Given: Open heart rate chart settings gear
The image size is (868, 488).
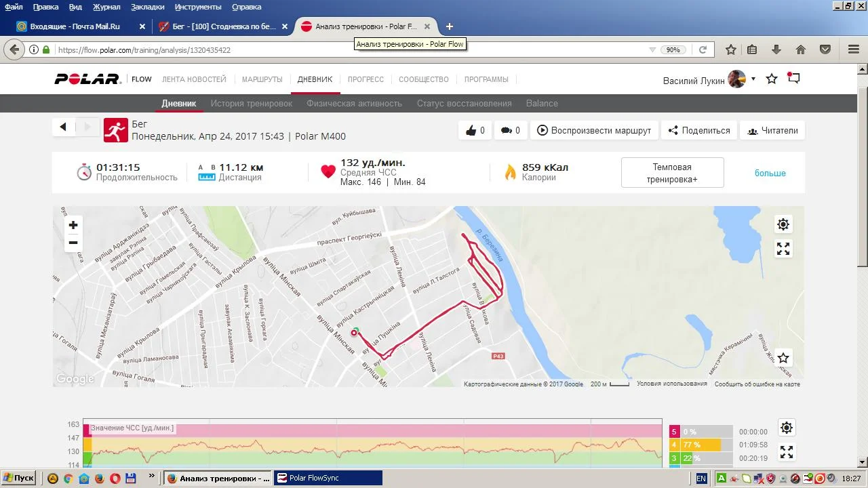Looking at the screenshot, I should tap(786, 428).
